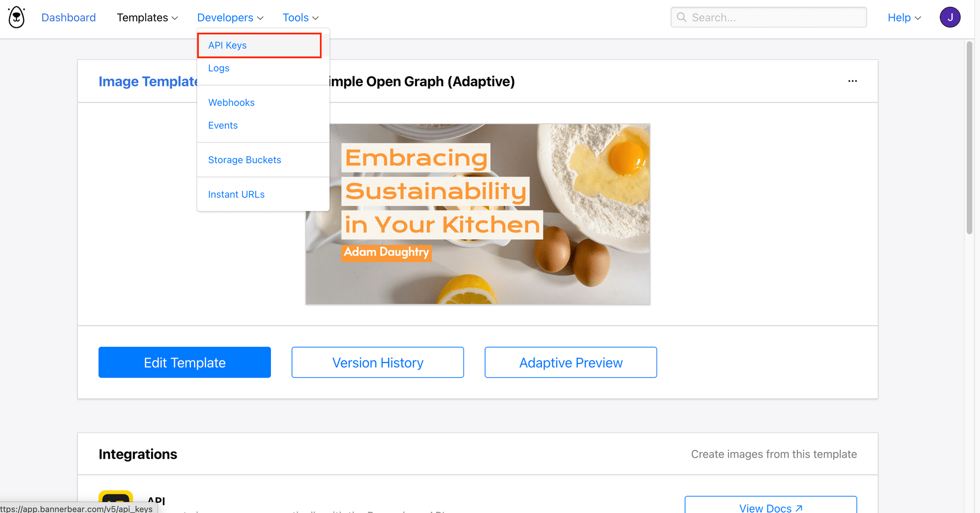Click the page vertical scrollbar

click(x=969, y=137)
